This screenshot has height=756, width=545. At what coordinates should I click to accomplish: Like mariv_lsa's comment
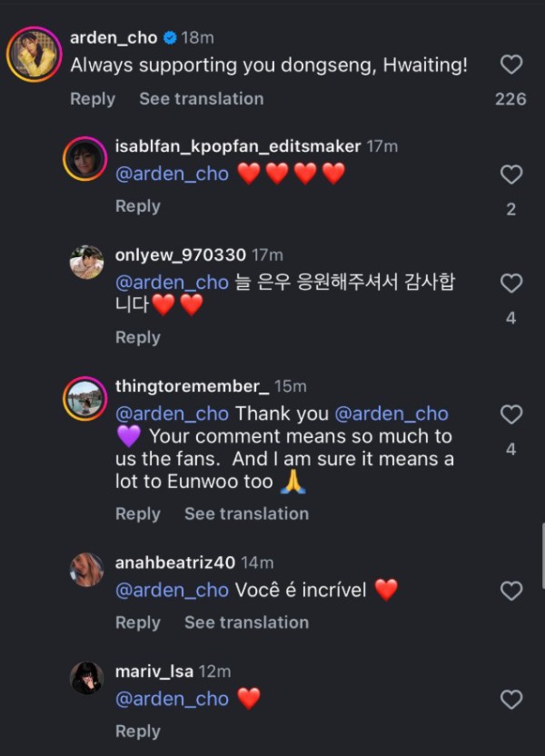(511, 699)
